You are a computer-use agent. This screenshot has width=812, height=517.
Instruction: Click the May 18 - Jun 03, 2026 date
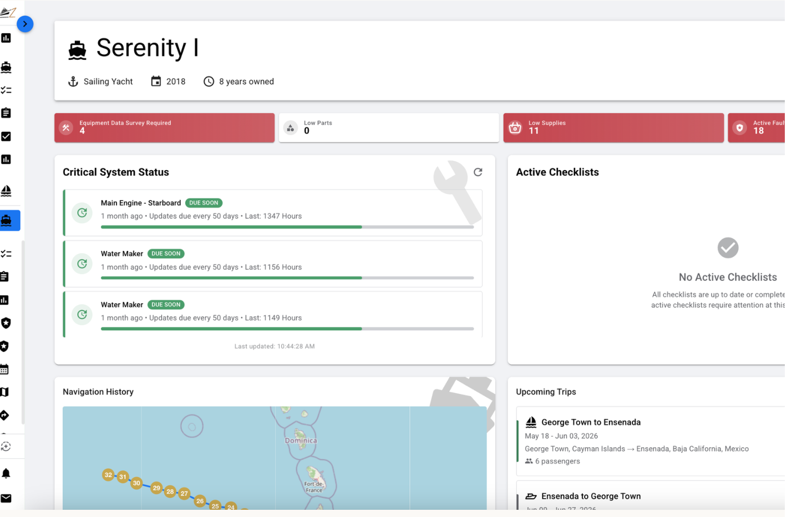(561, 436)
